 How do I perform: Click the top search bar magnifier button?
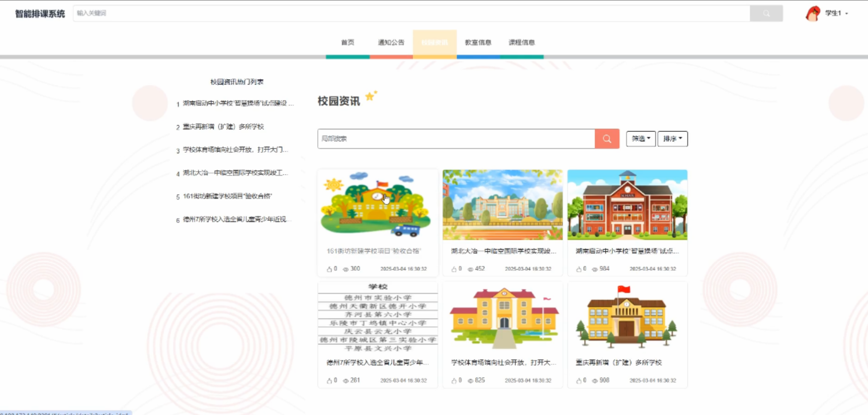click(766, 13)
